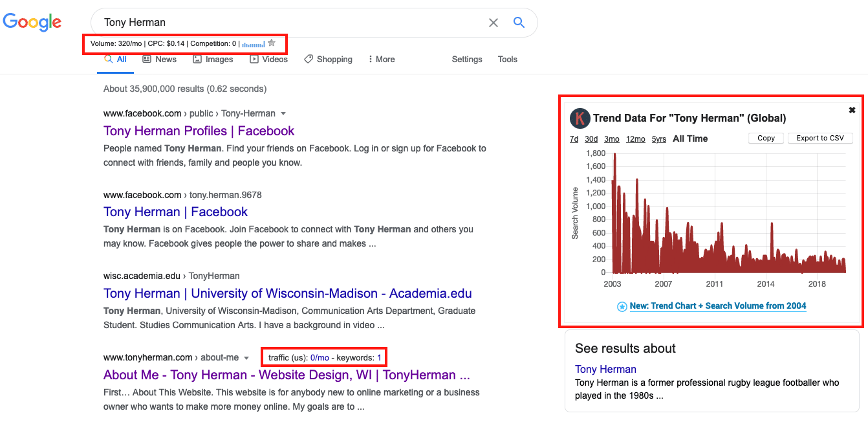
Task: Click wisc.academia.edu breadcrumb text
Action: (171, 276)
